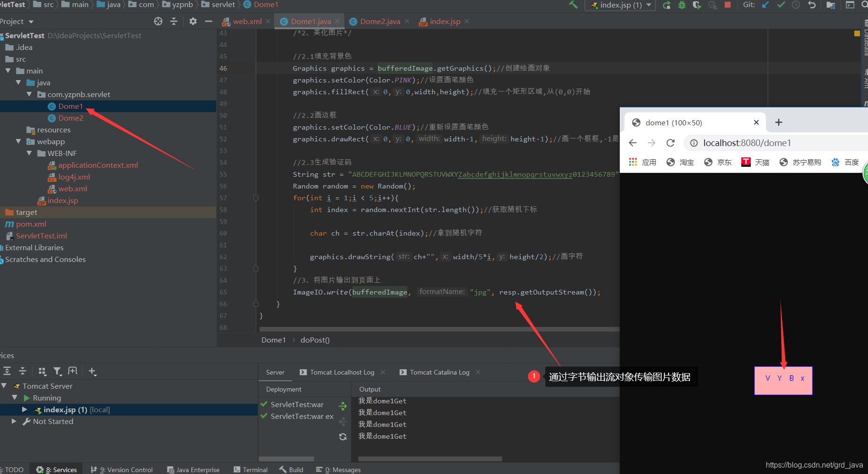Collapse the Tomcat Server tree node
The image size is (868, 474).
pos(4,386)
